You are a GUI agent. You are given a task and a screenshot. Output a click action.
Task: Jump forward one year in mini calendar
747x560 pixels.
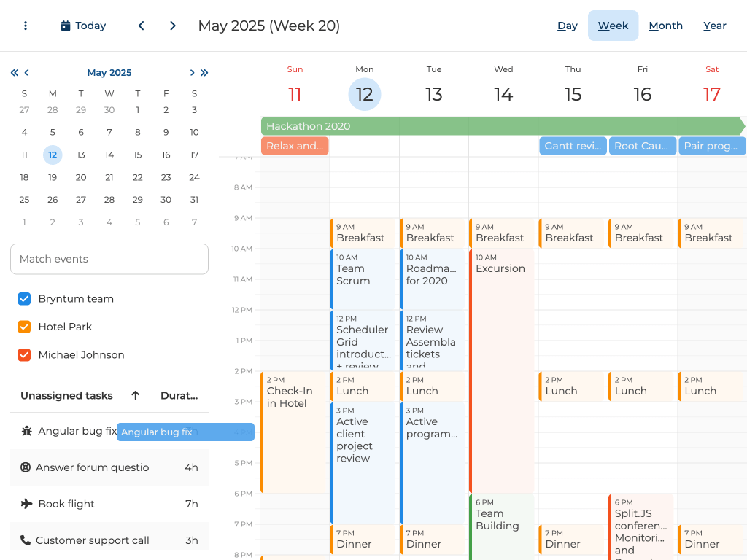click(x=204, y=72)
